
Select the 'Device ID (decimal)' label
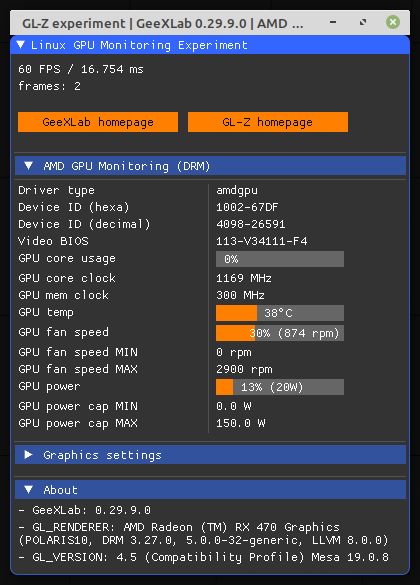click(84, 224)
